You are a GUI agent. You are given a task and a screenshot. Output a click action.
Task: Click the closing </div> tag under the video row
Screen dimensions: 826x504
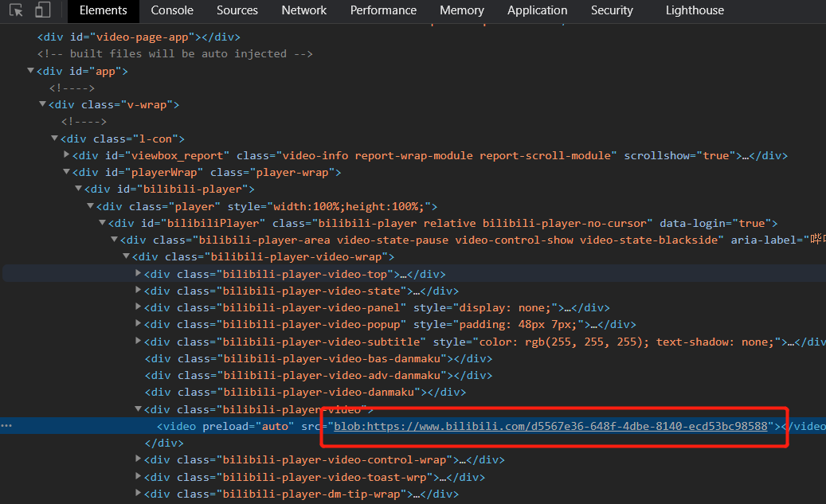(164, 443)
